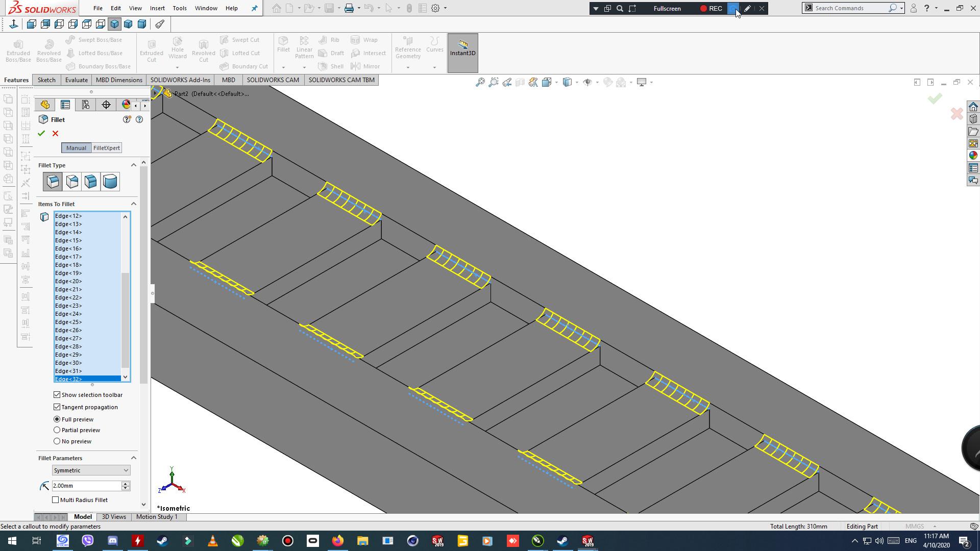The image size is (980, 551).
Task: Click the Zoom to Fit icon
Action: coord(480,82)
